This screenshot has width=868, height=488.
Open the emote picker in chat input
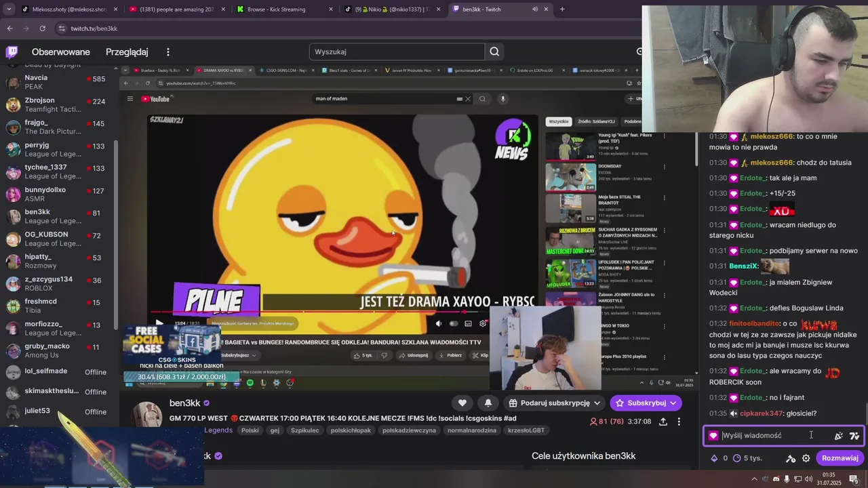pos(839,436)
